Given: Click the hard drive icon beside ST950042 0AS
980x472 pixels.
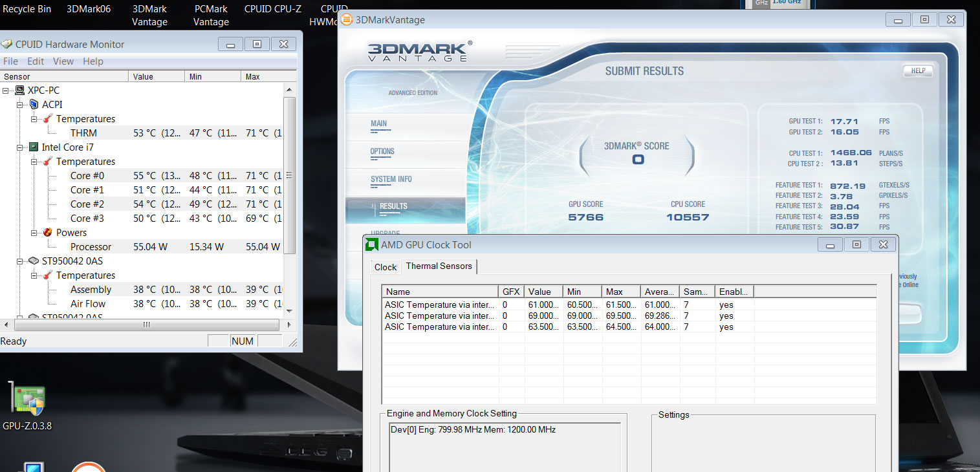Looking at the screenshot, I should click(34, 261).
